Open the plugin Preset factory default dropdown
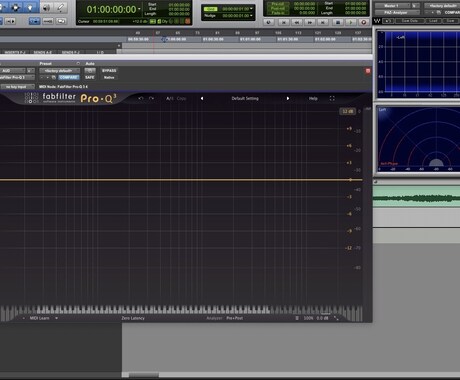 [x=59, y=71]
